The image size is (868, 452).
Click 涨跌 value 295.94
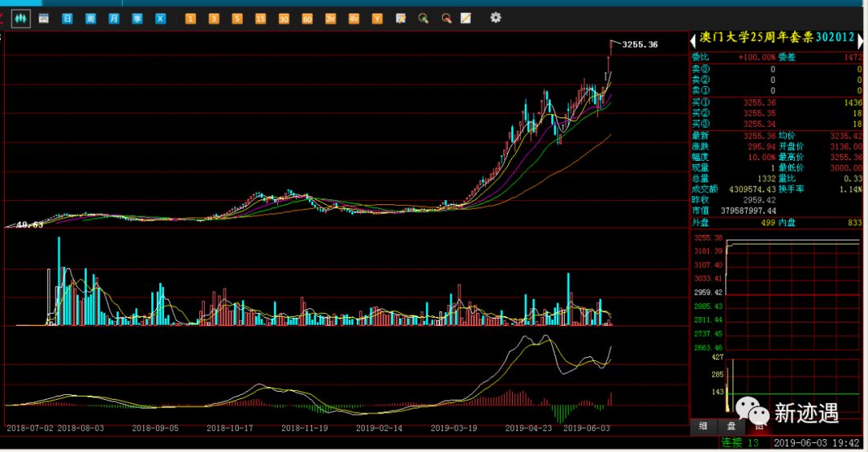point(762,147)
